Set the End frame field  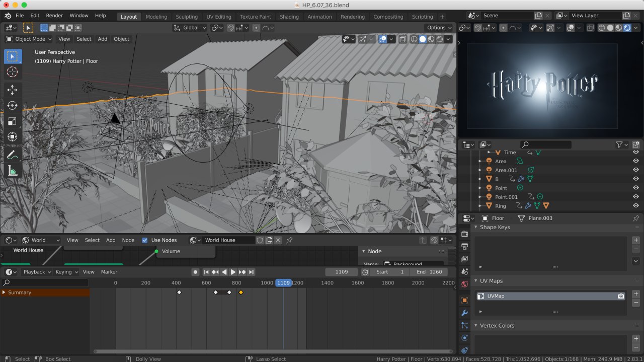[429, 272]
